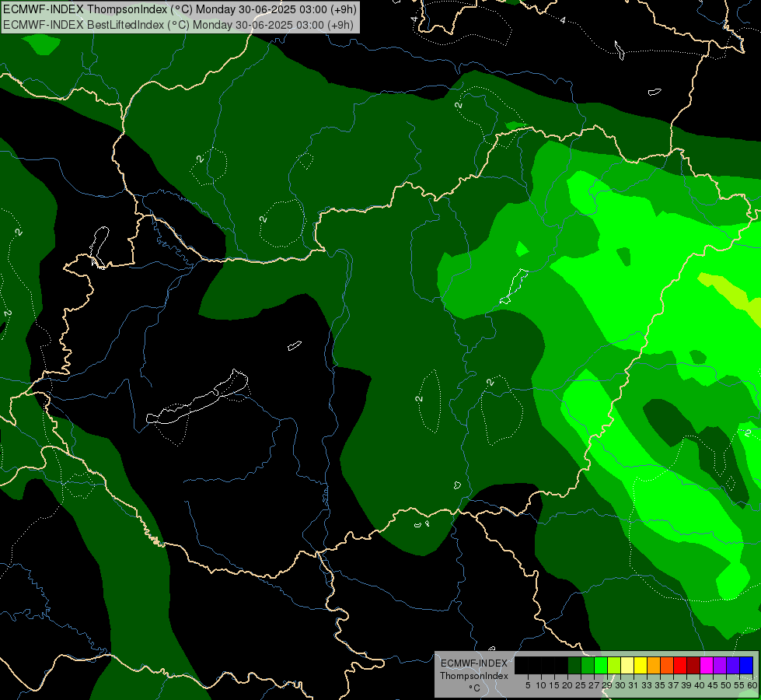761x700 pixels.
Task: Select the violet 50–55 legend swatch
Action: (x=733, y=665)
